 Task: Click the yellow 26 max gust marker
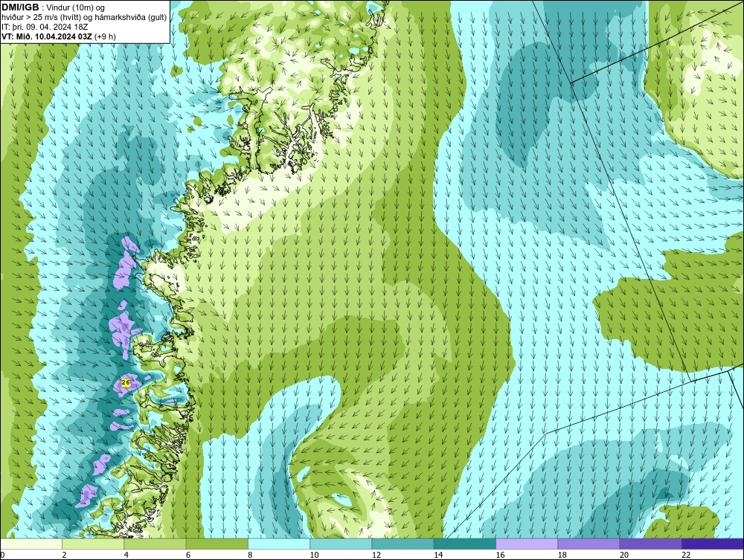click(126, 382)
